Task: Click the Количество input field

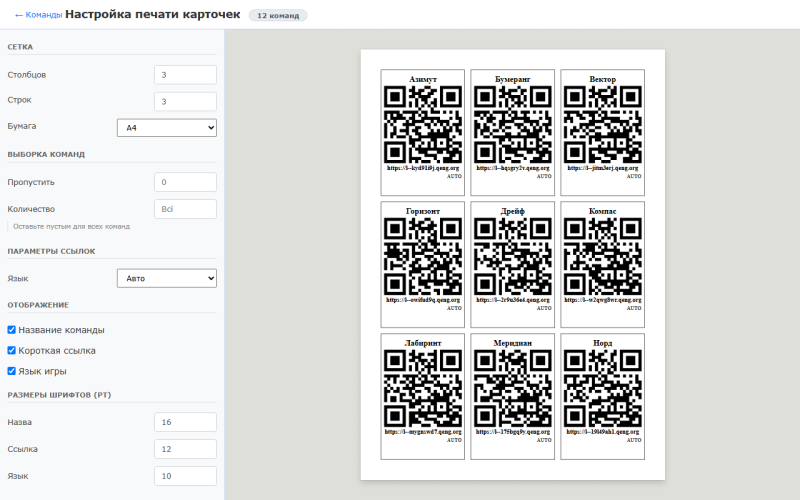Action: (x=185, y=209)
